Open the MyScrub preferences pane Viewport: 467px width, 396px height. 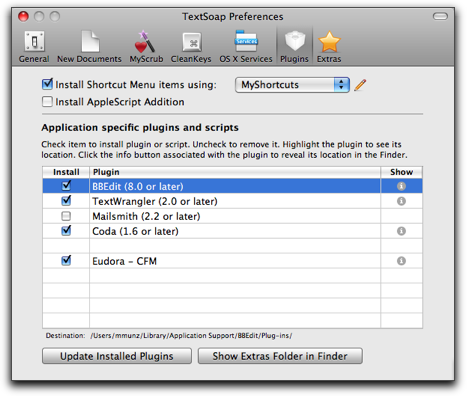coord(146,47)
